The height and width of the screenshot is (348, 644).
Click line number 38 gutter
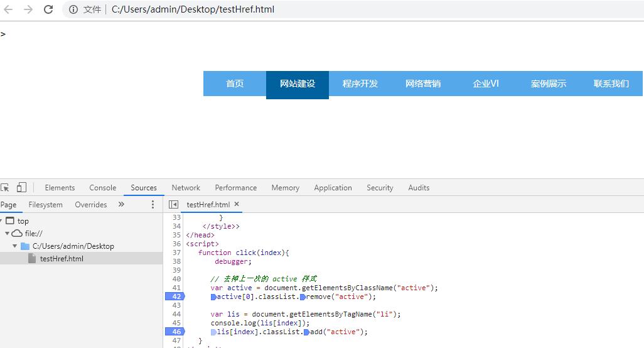[176, 261]
